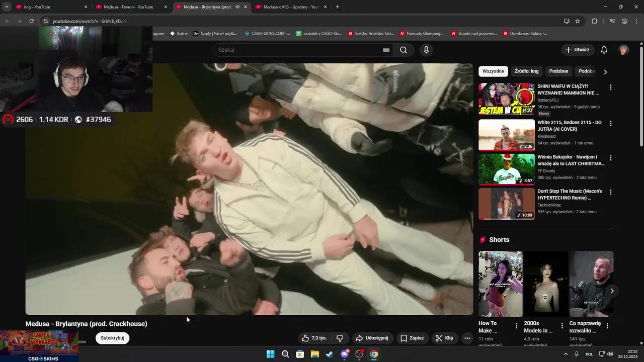Open the How To Make short thumbnail
This screenshot has height=362, width=644.
coord(501,284)
